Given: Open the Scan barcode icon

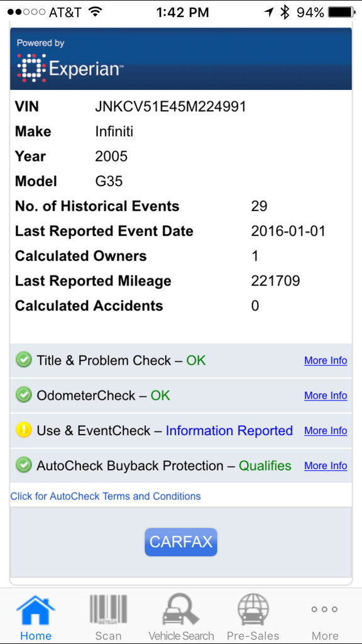Looking at the screenshot, I should 108,610.
